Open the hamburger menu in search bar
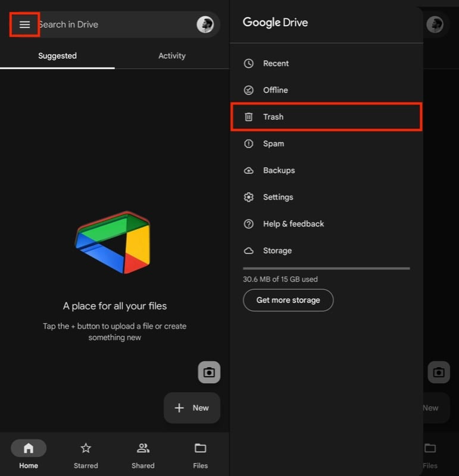 coord(24,24)
